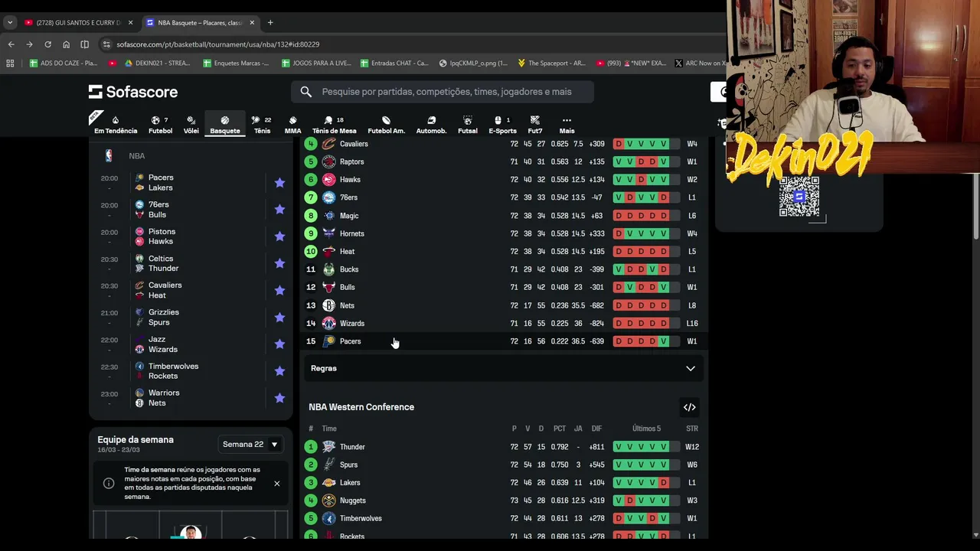Select the Tênis de Mesa tab
The image size is (980, 551).
point(335,125)
